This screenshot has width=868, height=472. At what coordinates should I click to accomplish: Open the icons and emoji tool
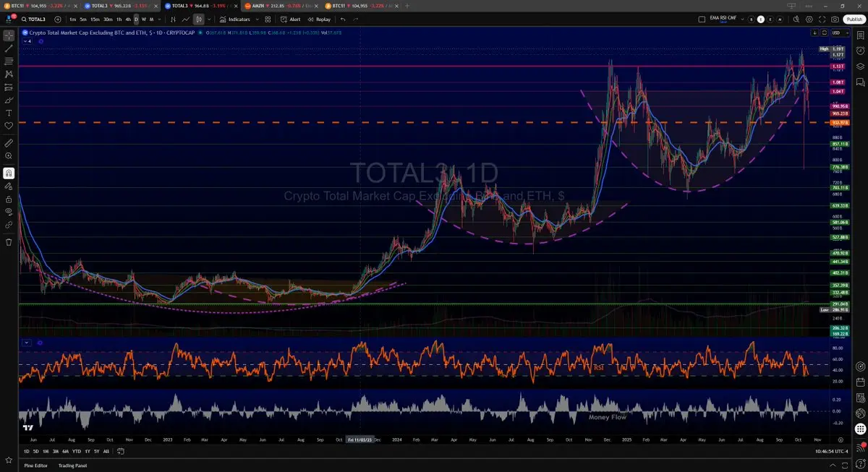click(9, 126)
